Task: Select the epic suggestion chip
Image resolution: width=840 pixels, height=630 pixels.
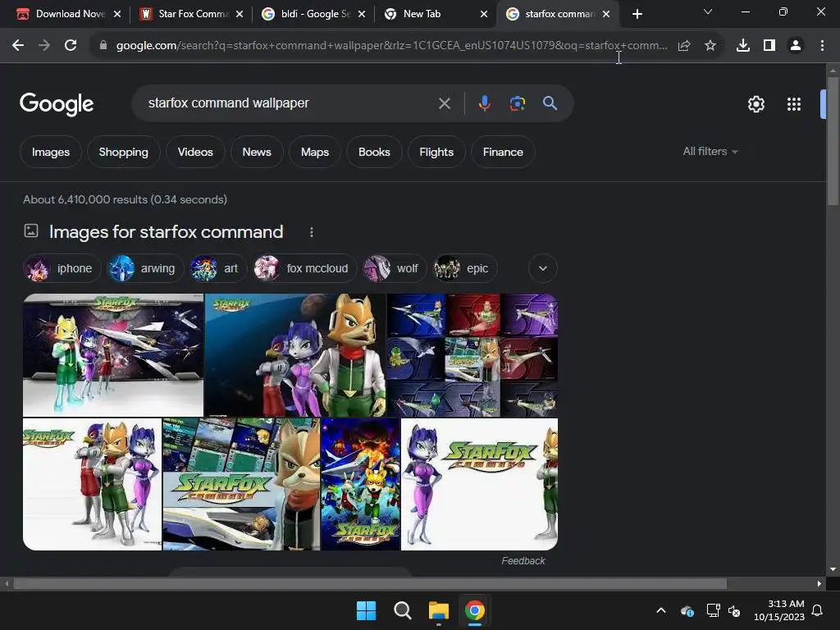Action: click(x=464, y=268)
